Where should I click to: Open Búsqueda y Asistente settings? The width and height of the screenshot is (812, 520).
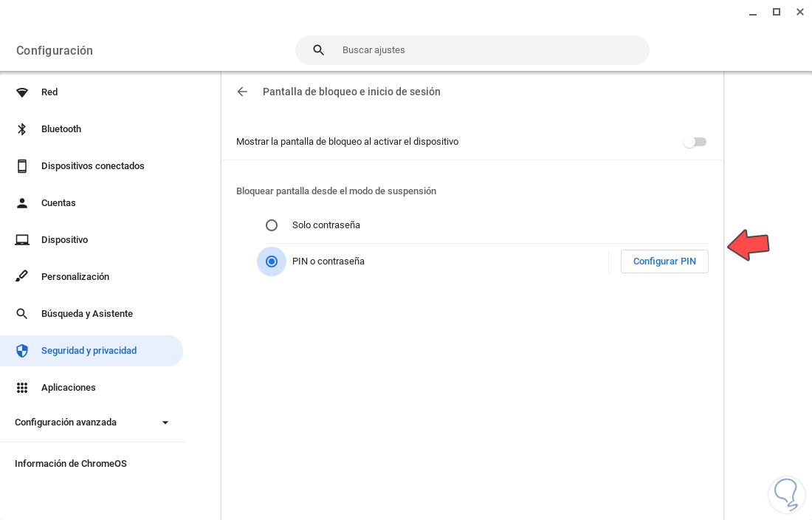coord(87,314)
